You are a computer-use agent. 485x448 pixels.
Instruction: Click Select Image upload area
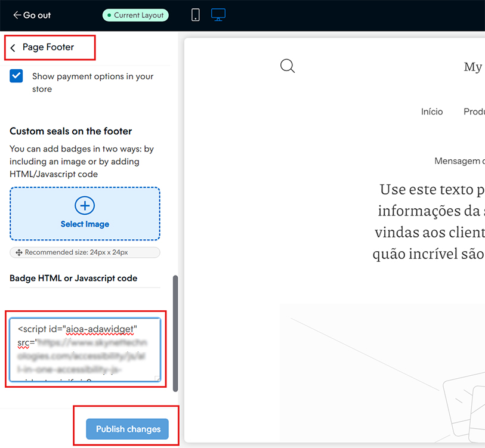point(85,214)
